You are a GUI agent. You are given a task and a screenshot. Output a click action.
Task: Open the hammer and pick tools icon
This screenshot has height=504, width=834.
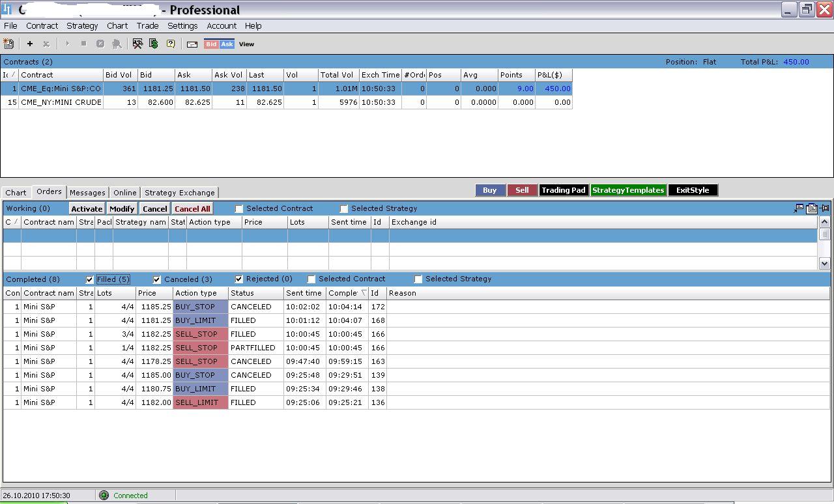[x=137, y=44]
